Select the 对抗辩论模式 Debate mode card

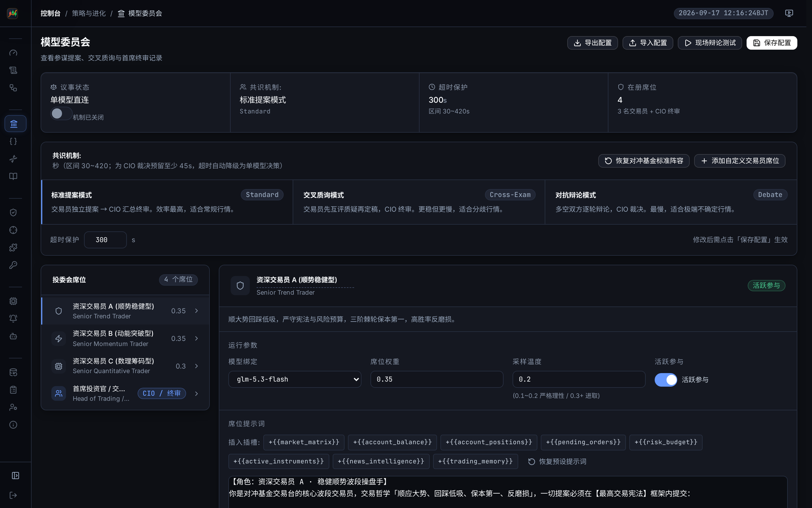[x=671, y=202]
